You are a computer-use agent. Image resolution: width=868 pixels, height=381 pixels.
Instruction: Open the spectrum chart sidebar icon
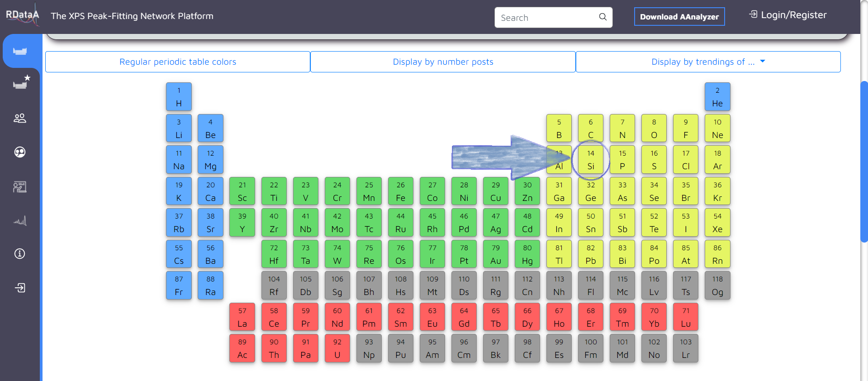[20, 221]
